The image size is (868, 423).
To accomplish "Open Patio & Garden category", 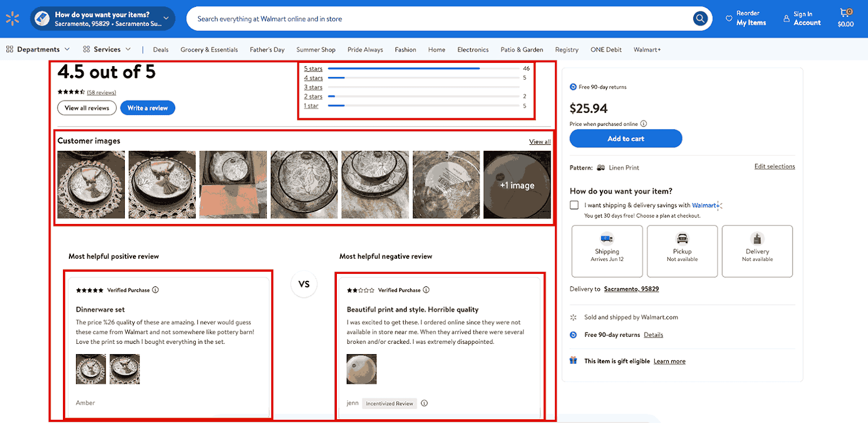I will point(522,49).
